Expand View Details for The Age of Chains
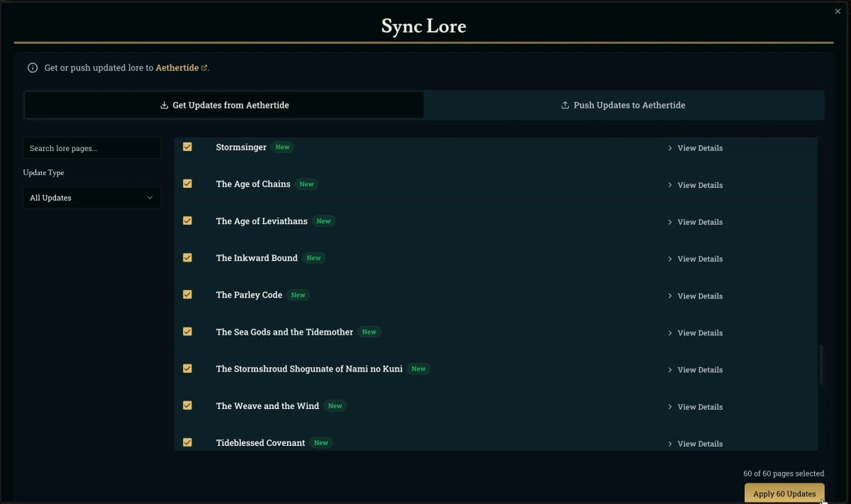 (x=695, y=185)
